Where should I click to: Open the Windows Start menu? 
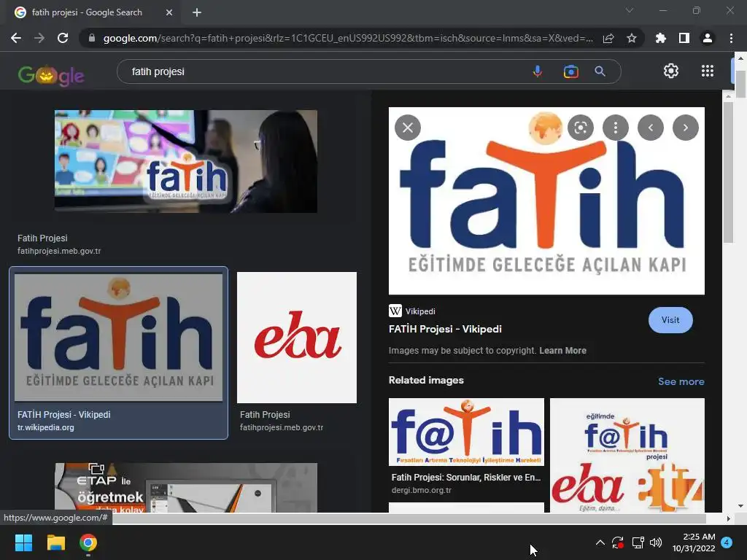[23, 542]
